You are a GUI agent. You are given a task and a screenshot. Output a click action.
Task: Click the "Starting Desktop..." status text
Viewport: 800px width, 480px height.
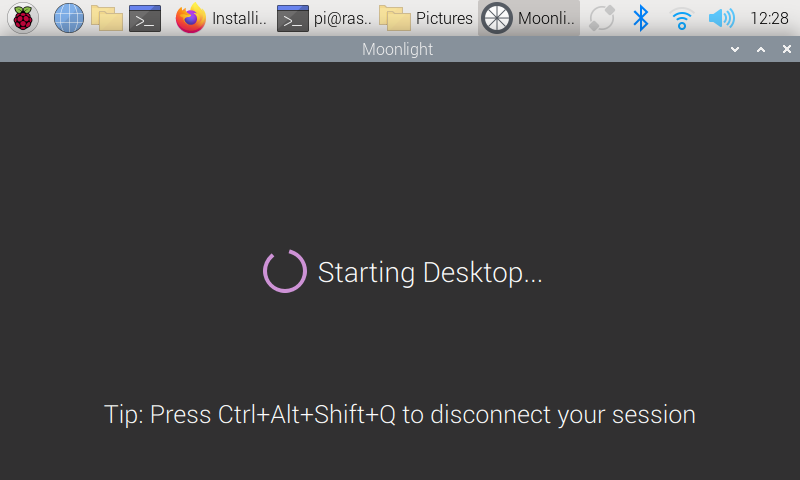(430, 272)
